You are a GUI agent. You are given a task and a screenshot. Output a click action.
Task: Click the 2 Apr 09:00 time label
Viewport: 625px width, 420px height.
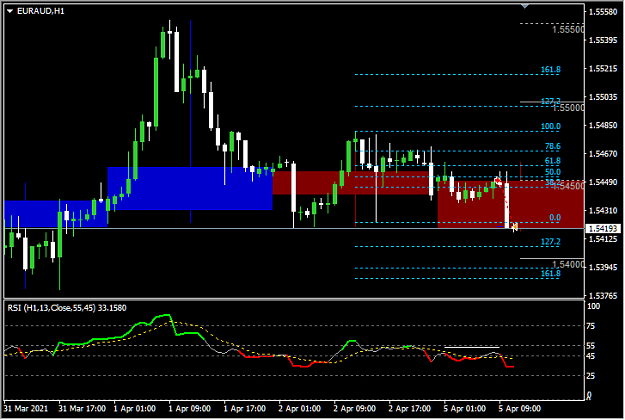coord(355,409)
